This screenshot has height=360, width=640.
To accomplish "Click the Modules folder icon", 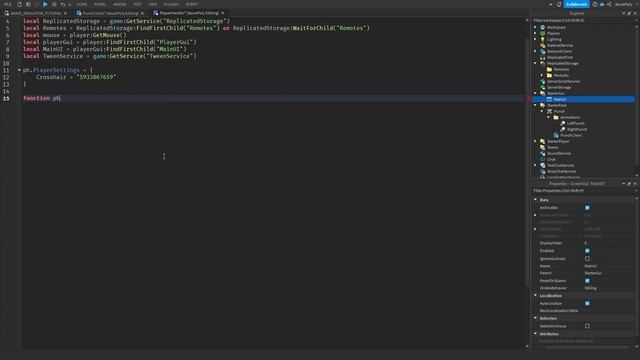I will (549, 76).
